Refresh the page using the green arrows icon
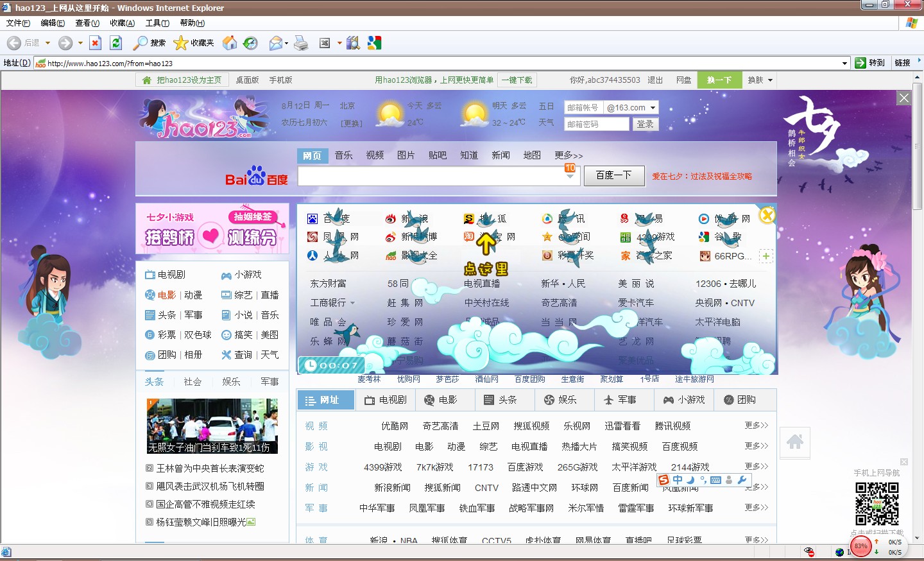 click(116, 43)
